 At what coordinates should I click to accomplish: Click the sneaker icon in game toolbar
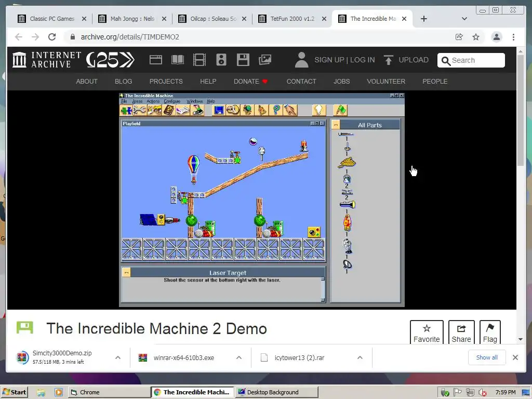[x=197, y=110]
